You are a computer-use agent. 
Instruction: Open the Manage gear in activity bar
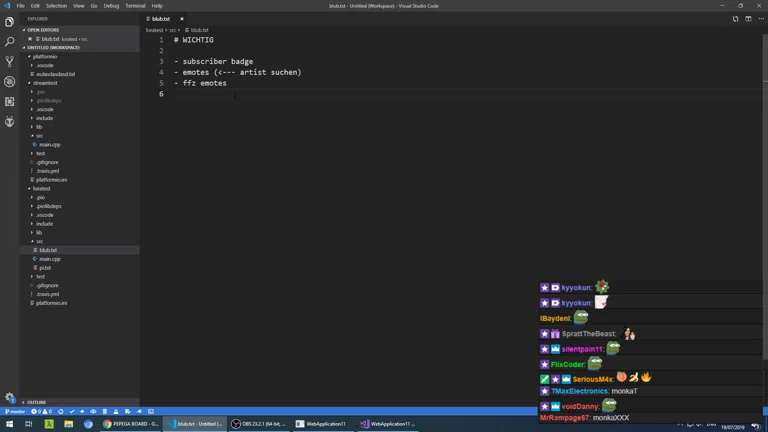9,397
